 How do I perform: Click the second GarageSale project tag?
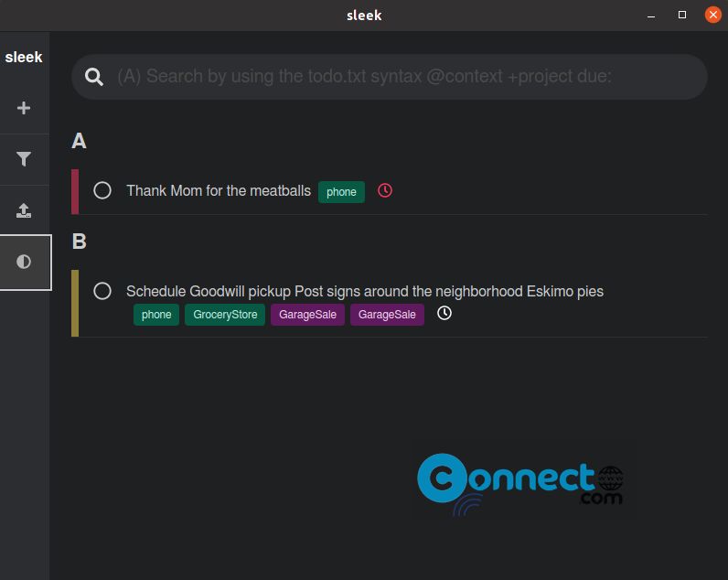point(387,315)
